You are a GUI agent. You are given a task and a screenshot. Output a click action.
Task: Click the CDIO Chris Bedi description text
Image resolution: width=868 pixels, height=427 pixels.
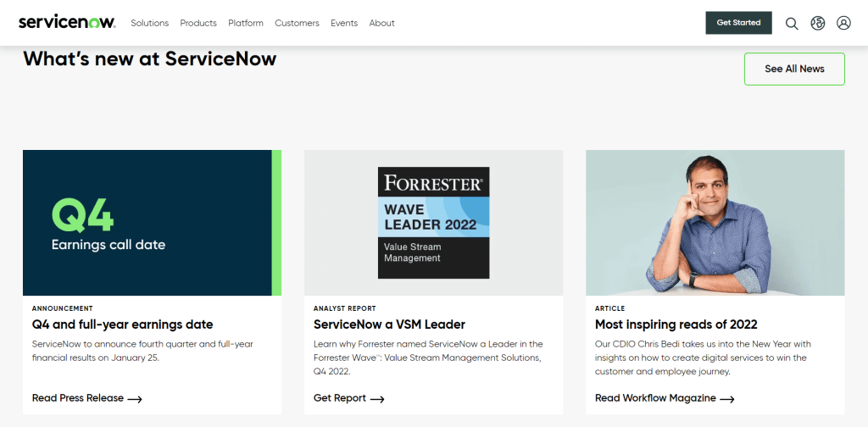[x=701, y=358]
